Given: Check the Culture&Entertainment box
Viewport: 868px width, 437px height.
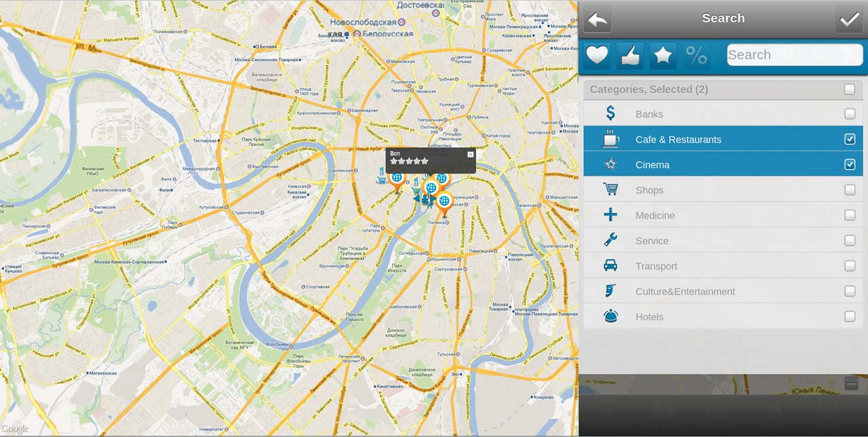Looking at the screenshot, I should pos(850,291).
